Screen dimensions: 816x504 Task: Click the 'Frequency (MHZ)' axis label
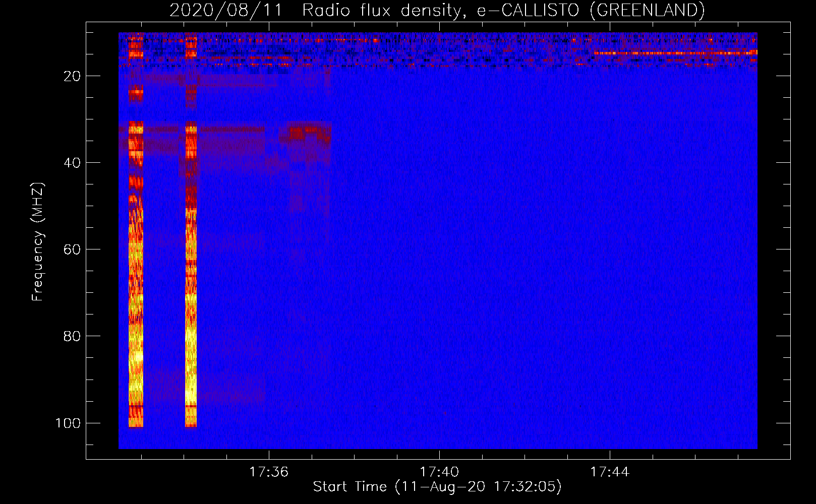pos(38,241)
